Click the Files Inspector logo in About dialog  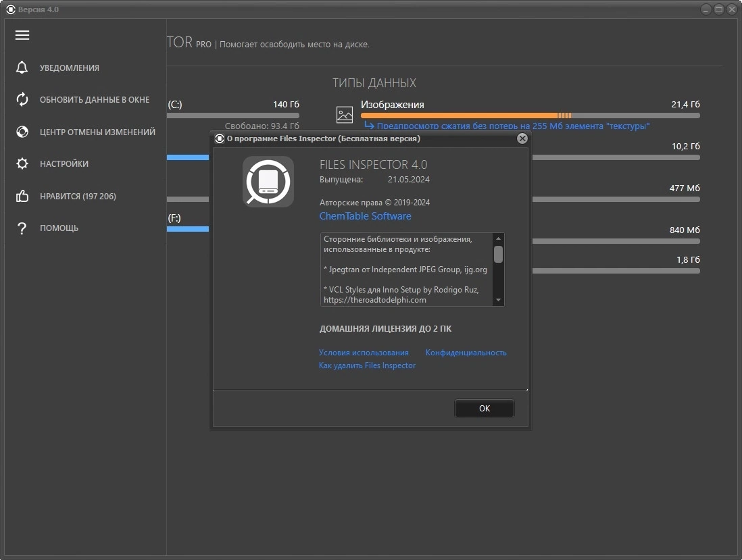268,182
